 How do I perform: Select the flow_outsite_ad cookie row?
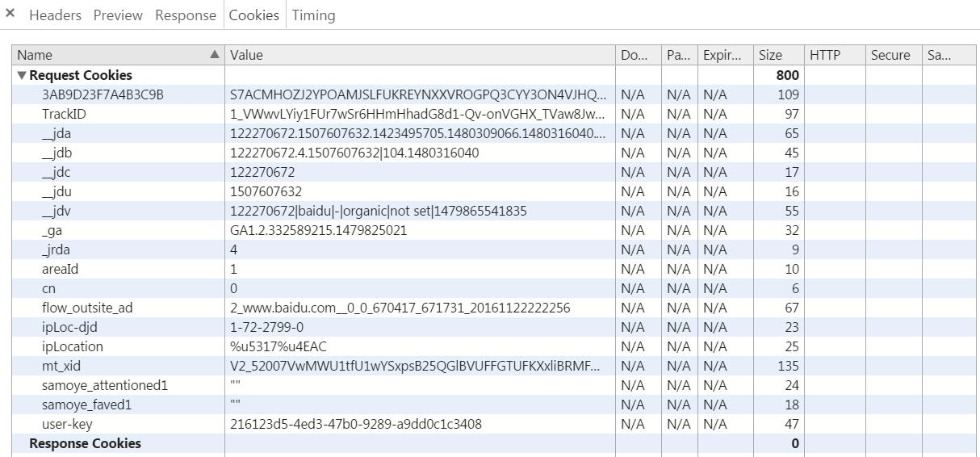pyautogui.click(x=87, y=308)
